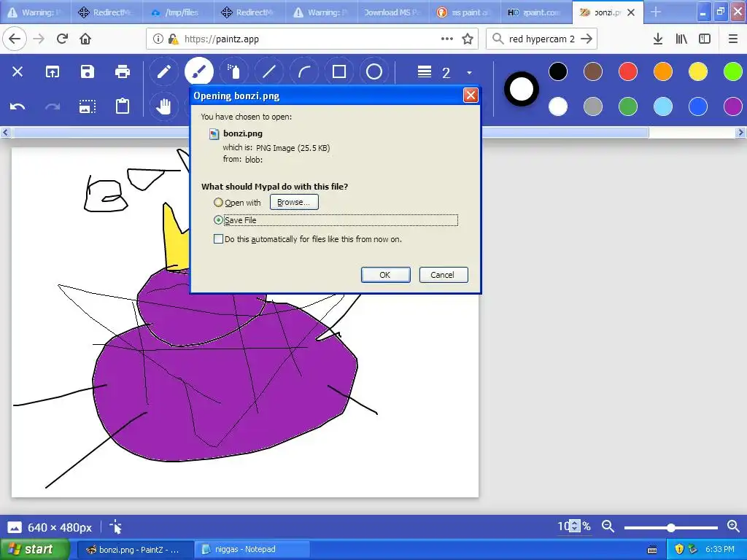
Task: Cancel the Opening bonzi.png dialog
Action: [x=444, y=275]
